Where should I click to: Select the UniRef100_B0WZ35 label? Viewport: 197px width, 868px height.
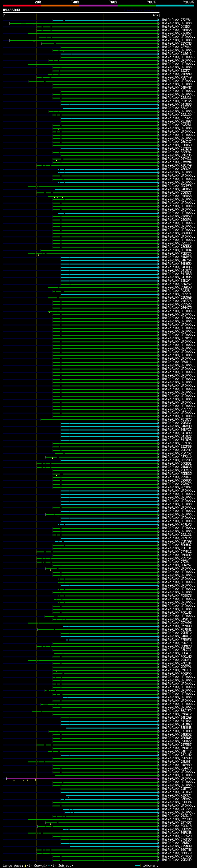pyautogui.click(x=176, y=155)
